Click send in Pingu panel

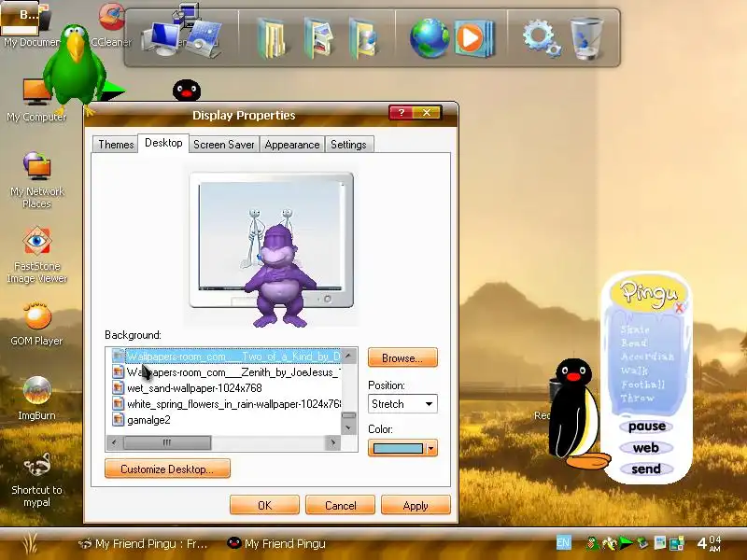646,469
